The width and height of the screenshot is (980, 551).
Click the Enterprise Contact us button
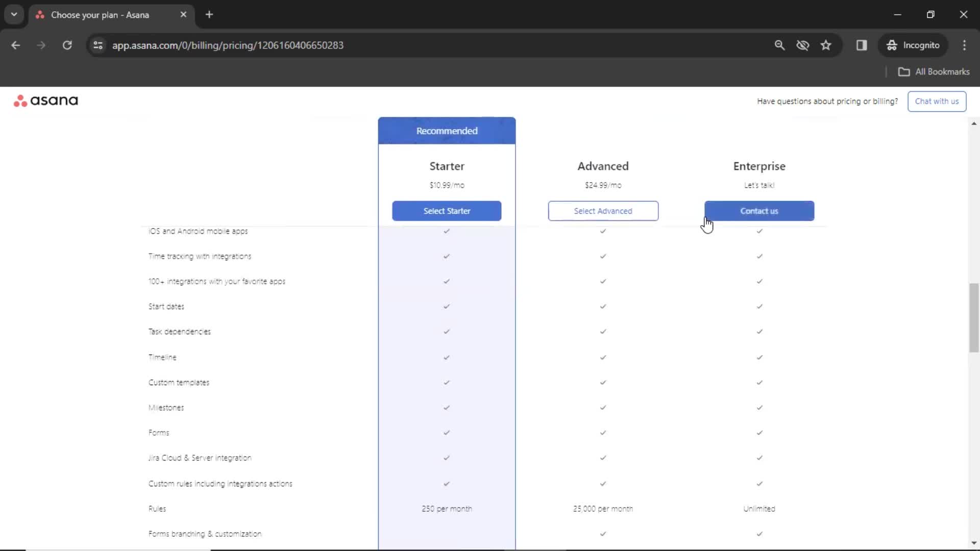(x=759, y=211)
